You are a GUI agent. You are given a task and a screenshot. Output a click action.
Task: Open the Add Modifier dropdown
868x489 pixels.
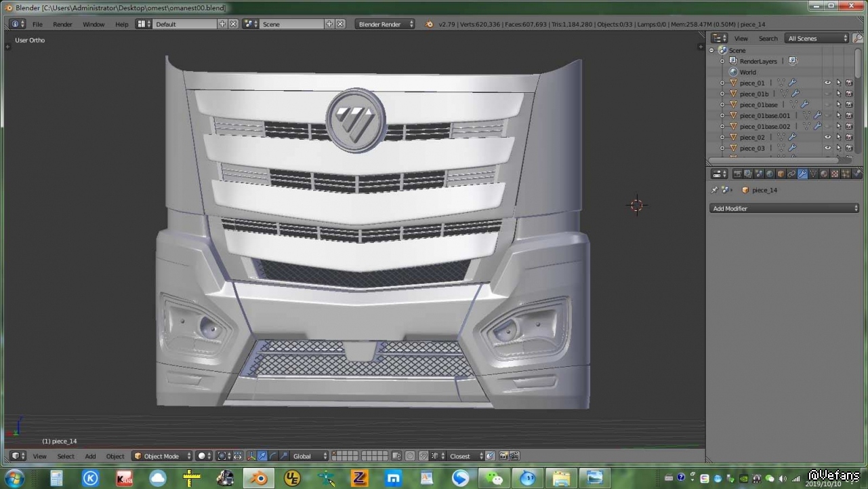coord(784,208)
